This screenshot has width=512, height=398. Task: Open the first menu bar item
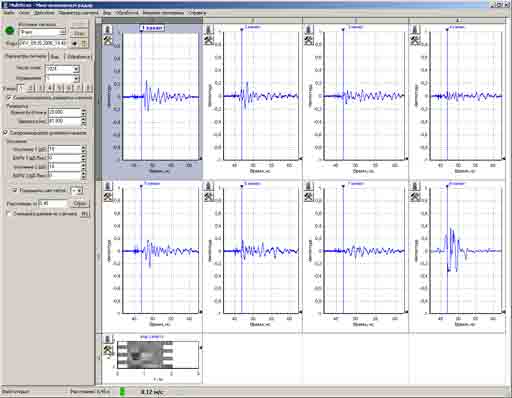pos(8,13)
